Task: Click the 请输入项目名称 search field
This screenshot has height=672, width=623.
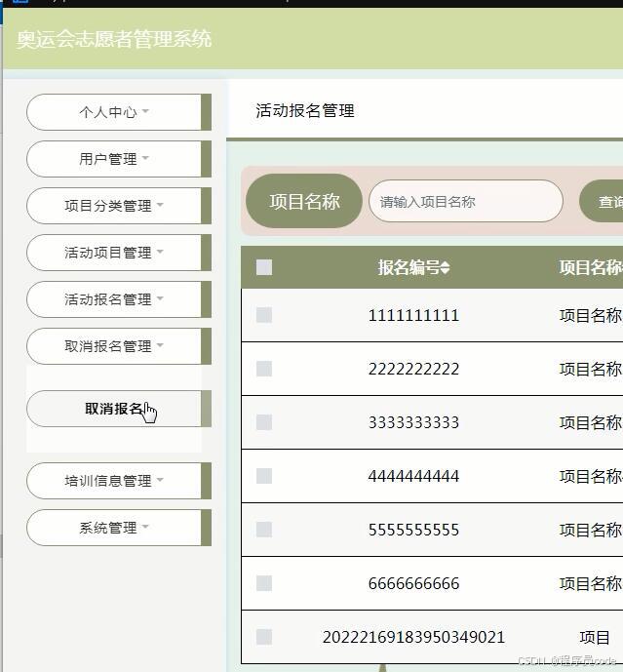Action: tap(466, 201)
